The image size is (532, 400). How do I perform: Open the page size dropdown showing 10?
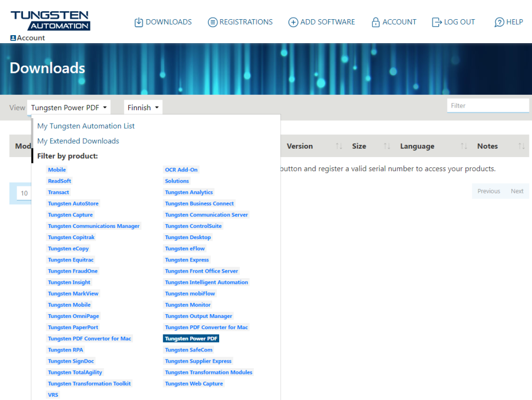pyautogui.click(x=24, y=193)
